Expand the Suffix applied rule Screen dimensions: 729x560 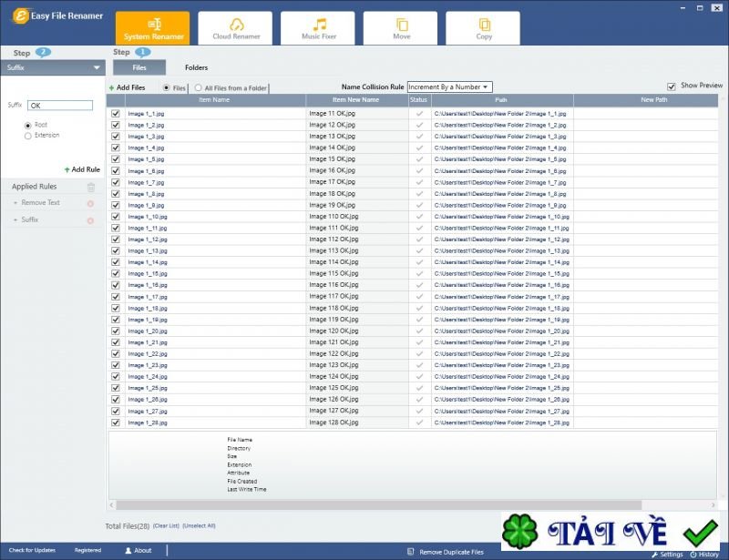coord(15,219)
